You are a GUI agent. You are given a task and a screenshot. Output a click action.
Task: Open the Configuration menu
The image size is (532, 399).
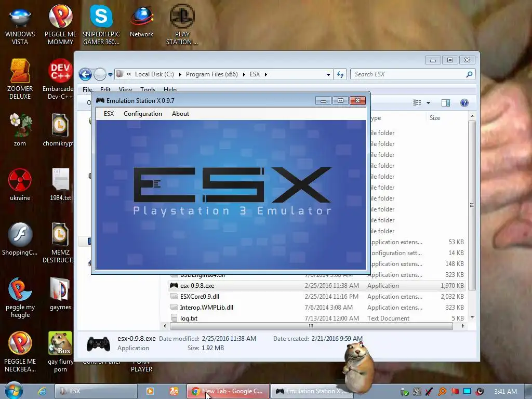[x=143, y=114]
